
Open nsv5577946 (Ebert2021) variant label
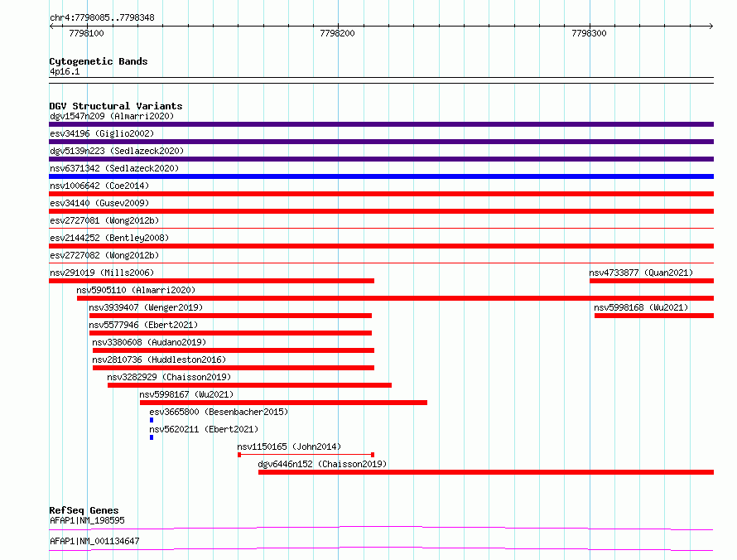tap(143, 325)
